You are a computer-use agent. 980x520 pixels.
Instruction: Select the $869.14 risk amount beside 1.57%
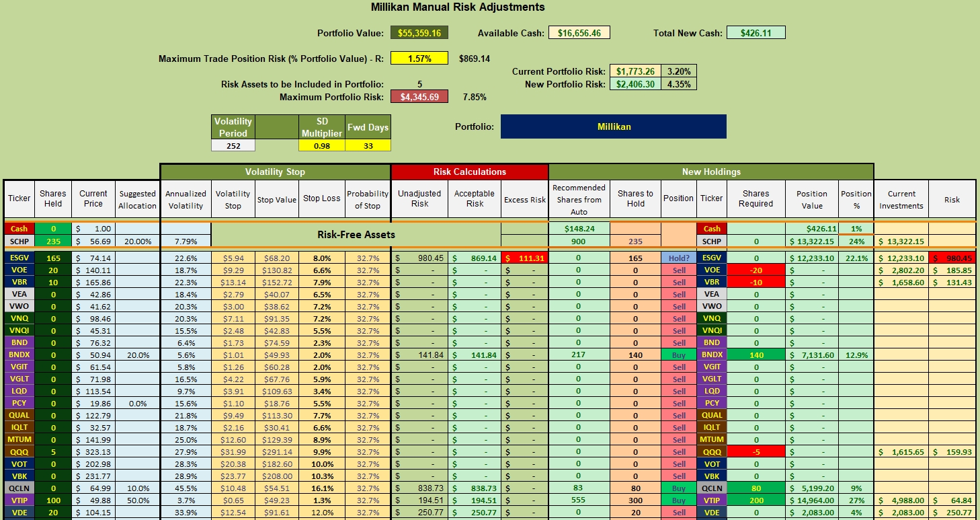[474, 59]
